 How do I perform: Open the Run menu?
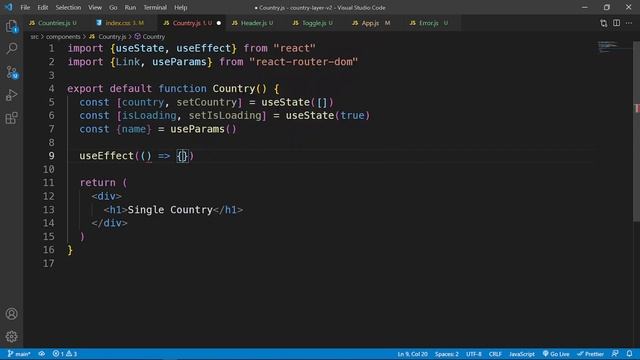(130, 7)
